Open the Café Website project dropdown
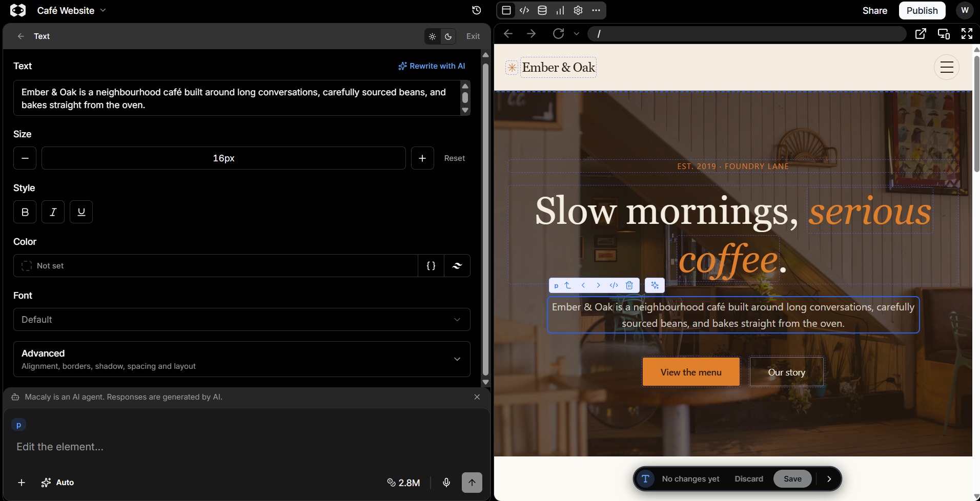The image size is (980, 501). [71, 10]
